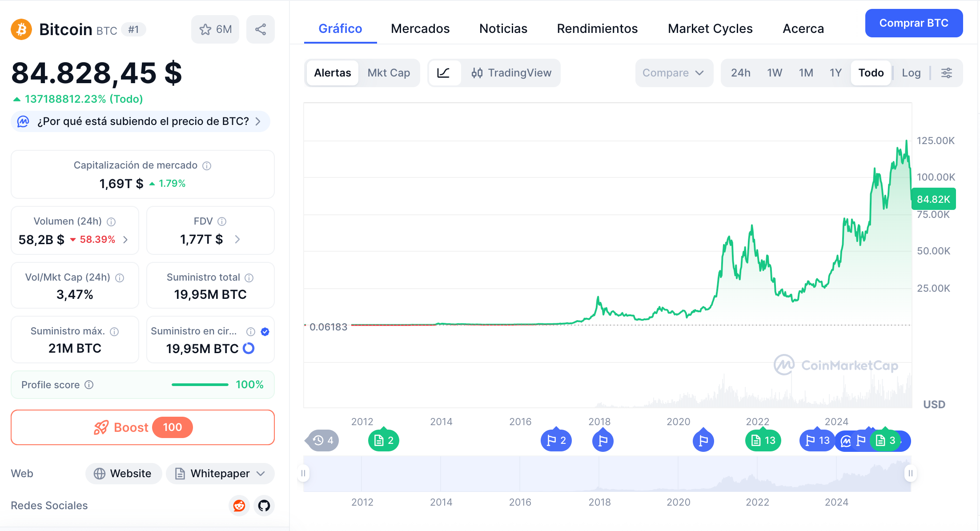Open the share options for Bitcoin

click(x=261, y=29)
